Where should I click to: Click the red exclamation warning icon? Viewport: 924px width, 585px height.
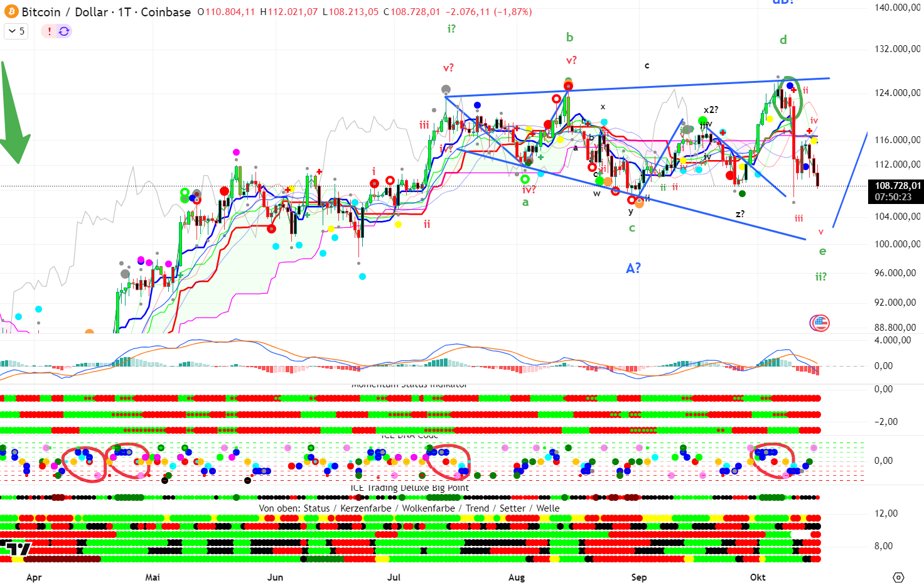point(49,31)
